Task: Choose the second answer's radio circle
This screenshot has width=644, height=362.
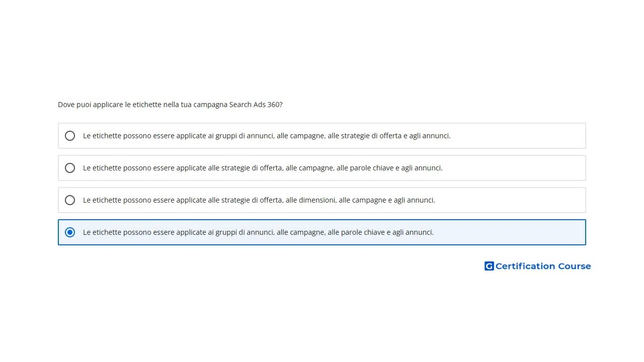Action: (x=70, y=168)
